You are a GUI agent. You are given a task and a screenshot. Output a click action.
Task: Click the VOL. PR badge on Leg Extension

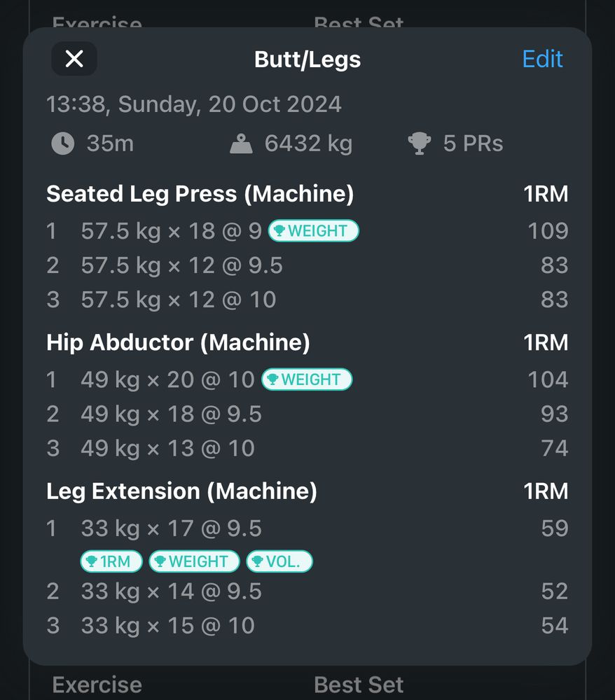point(279,561)
